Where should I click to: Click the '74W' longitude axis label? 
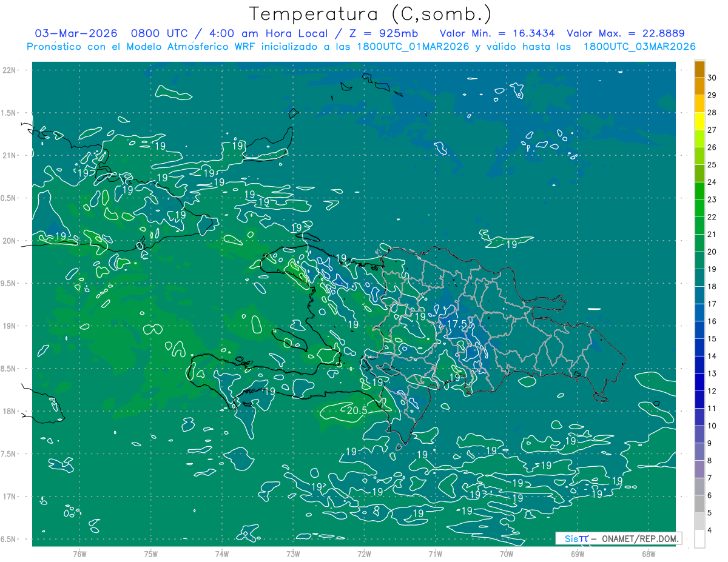point(222,554)
